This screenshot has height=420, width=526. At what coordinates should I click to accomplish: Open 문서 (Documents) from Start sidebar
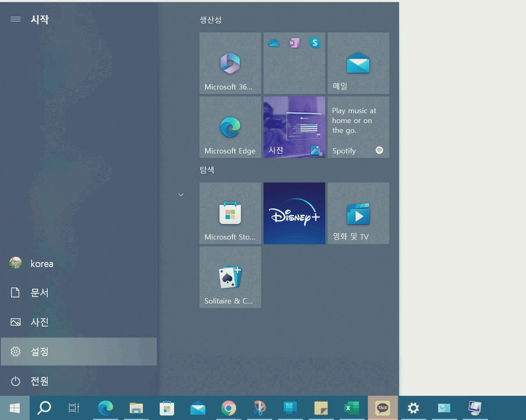point(79,293)
